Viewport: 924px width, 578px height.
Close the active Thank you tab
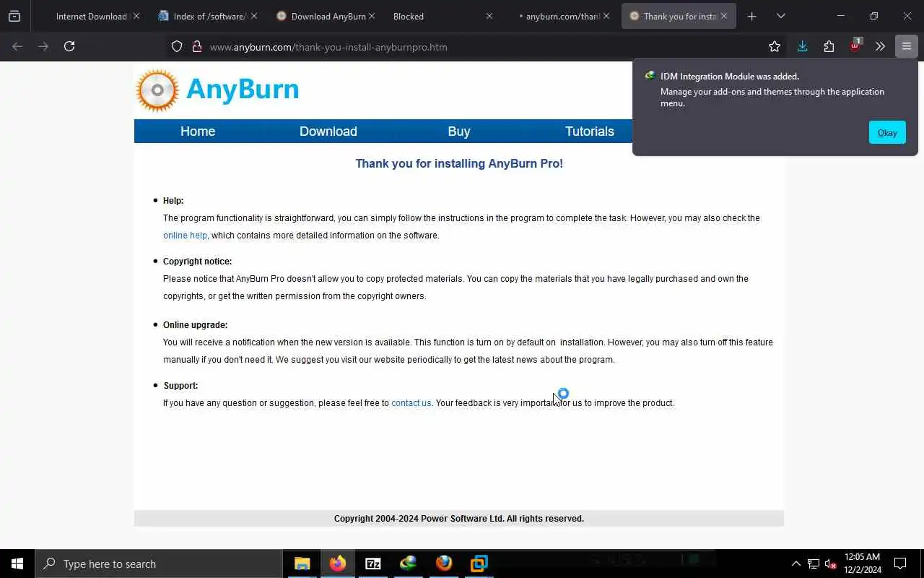[x=724, y=16]
